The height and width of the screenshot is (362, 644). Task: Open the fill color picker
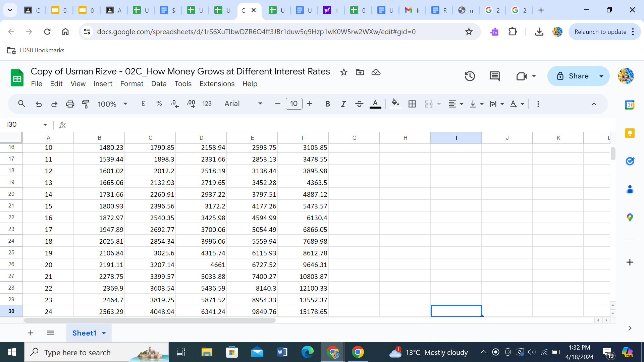[x=395, y=104]
